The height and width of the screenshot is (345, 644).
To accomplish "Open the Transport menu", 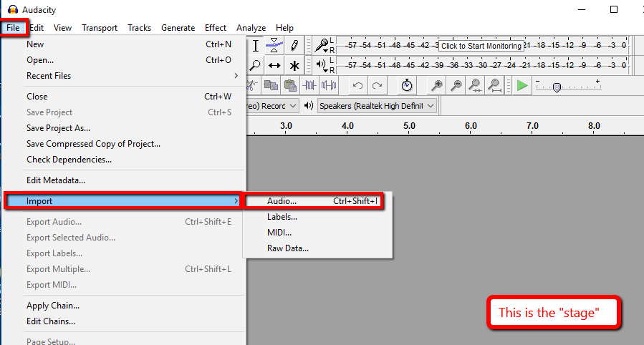I will pyautogui.click(x=100, y=28).
